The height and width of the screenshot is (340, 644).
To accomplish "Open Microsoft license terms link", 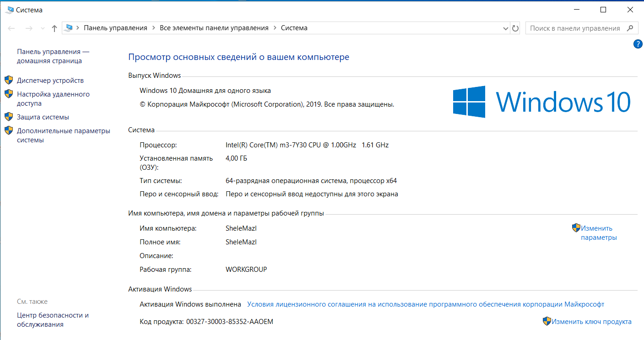I will [x=426, y=304].
